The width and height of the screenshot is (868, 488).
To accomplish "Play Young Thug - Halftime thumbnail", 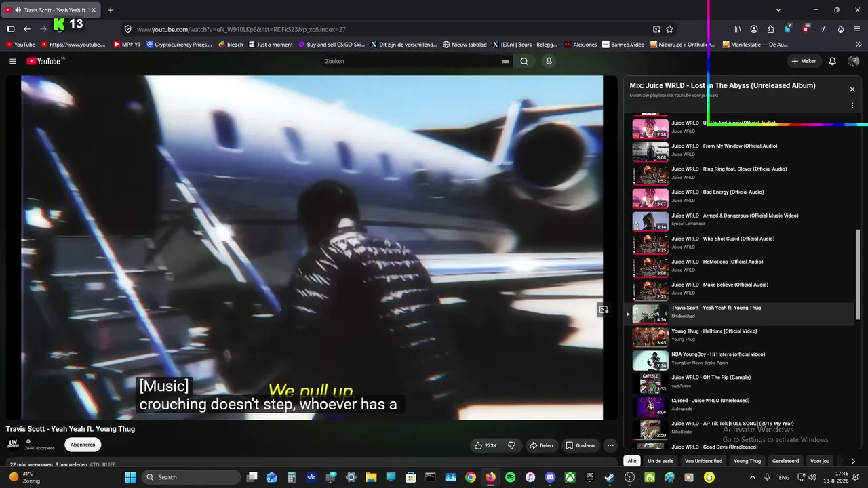I will click(650, 337).
